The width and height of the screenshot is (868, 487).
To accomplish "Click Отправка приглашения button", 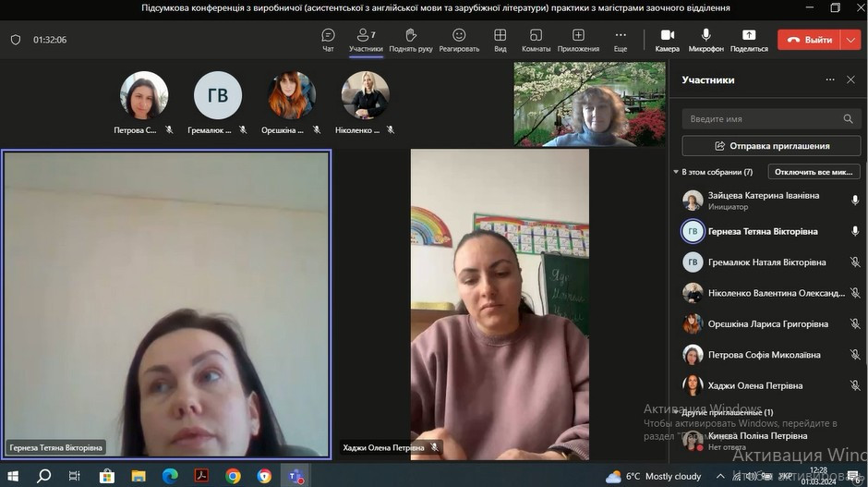I will click(x=771, y=146).
